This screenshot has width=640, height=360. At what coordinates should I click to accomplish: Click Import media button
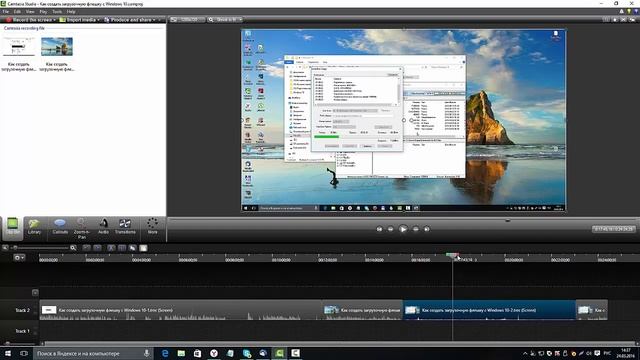(78, 20)
